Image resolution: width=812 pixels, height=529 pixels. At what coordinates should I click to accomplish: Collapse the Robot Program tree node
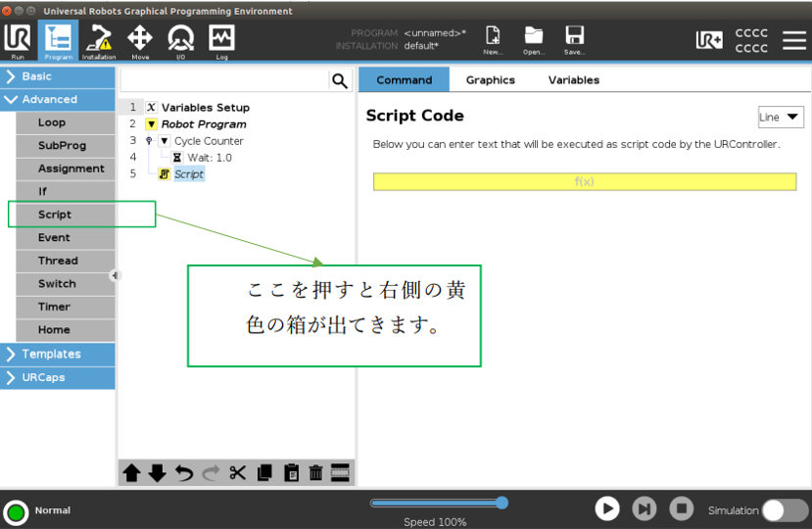151,124
